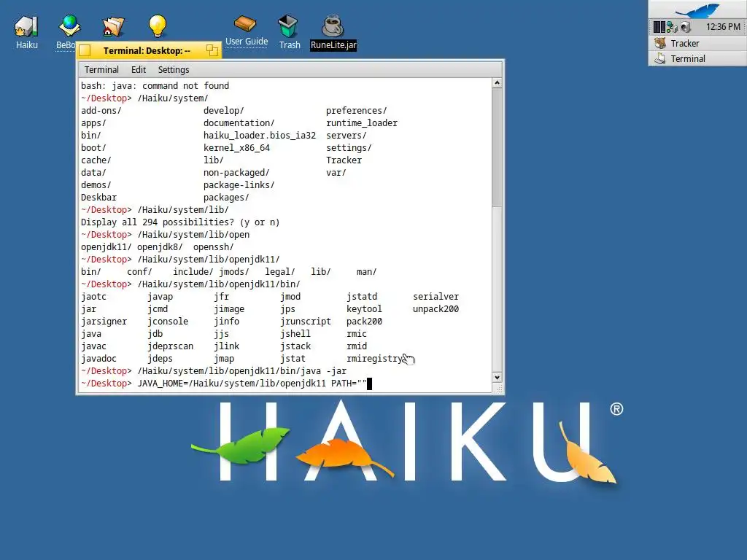Click 'jshell' in bin listing
The width and height of the screenshot is (747, 560).
(x=295, y=334)
